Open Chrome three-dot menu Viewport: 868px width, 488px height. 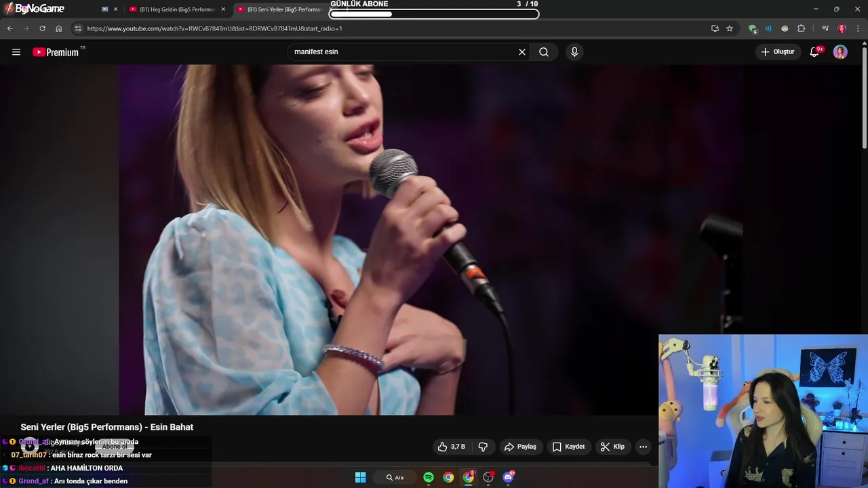pyautogui.click(x=859, y=28)
